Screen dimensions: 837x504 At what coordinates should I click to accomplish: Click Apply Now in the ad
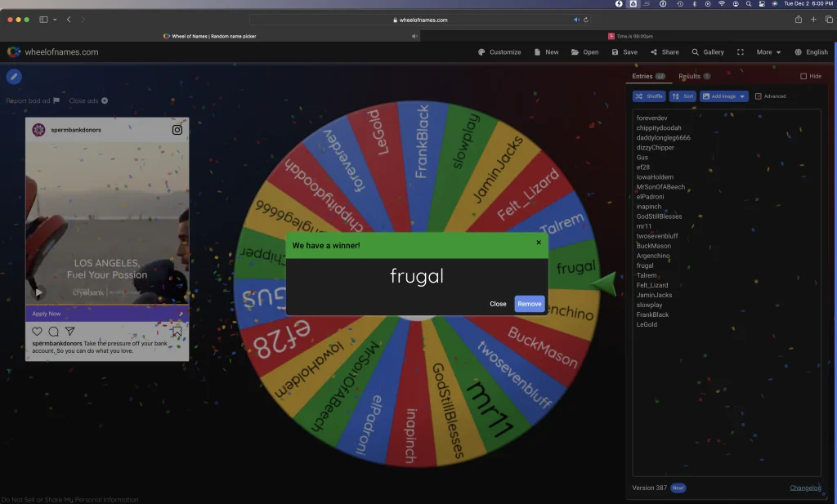click(107, 314)
